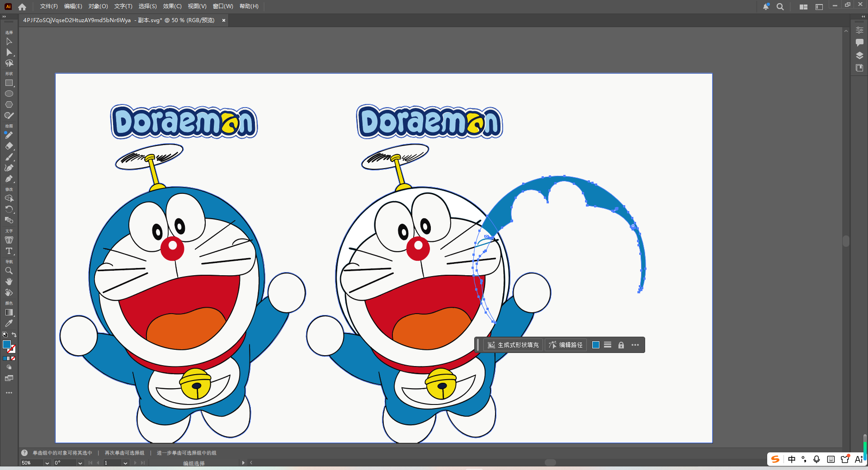Expand the rotation angle dropdown

click(80, 463)
